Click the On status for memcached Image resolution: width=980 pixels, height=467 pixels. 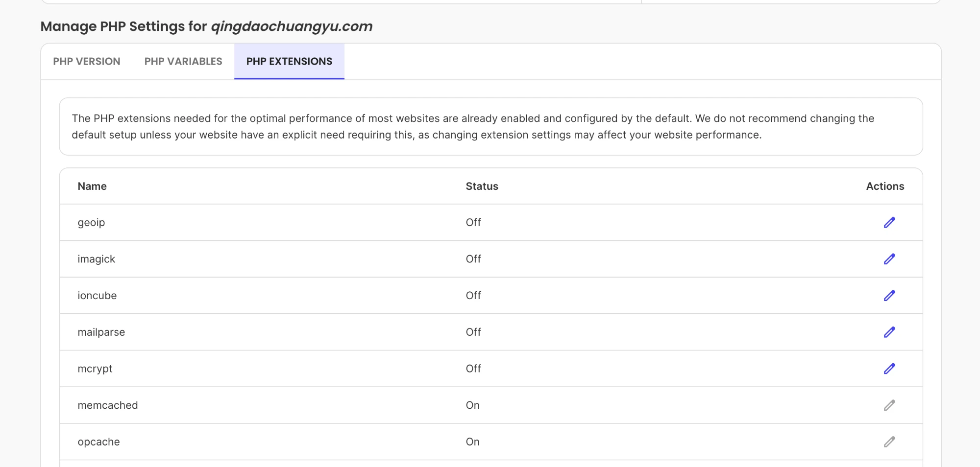472,405
